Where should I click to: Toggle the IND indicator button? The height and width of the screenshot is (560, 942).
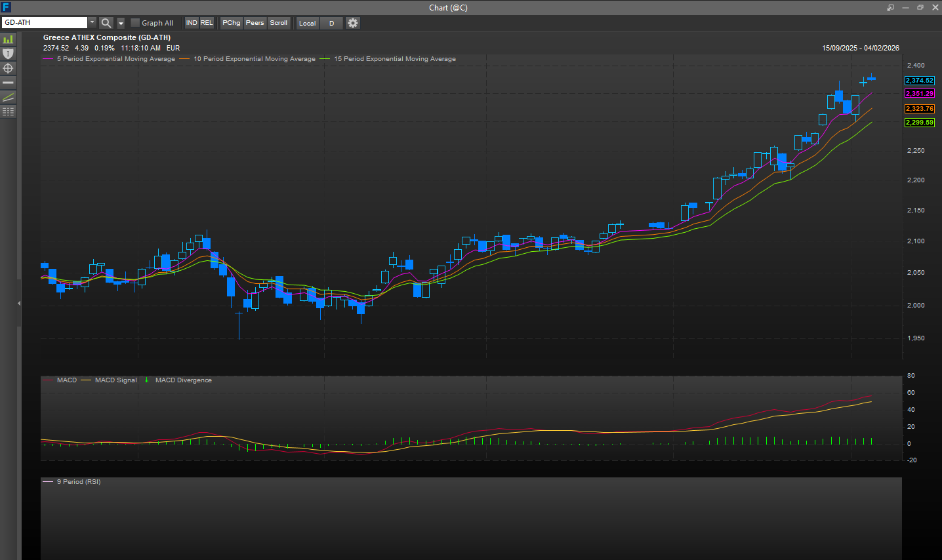coord(192,23)
